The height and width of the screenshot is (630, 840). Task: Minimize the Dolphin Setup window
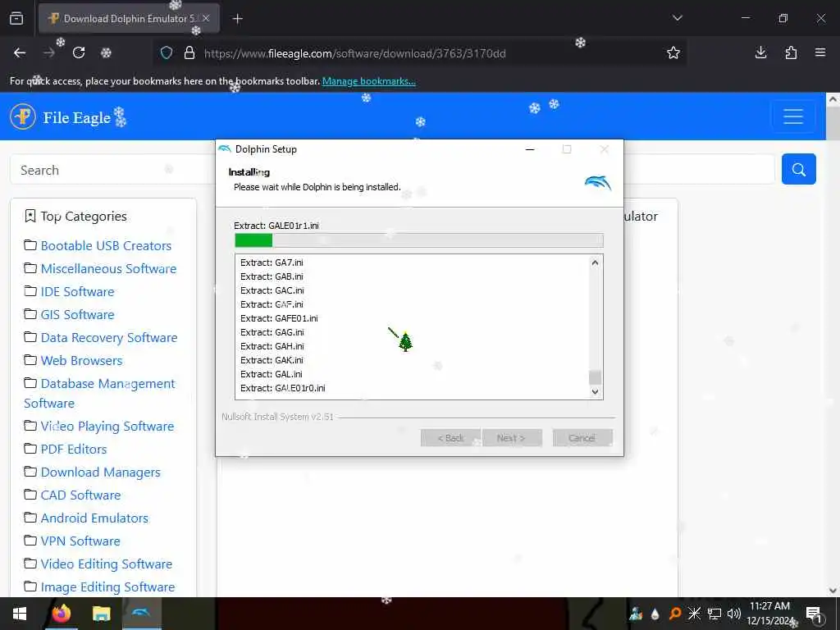pyautogui.click(x=530, y=149)
